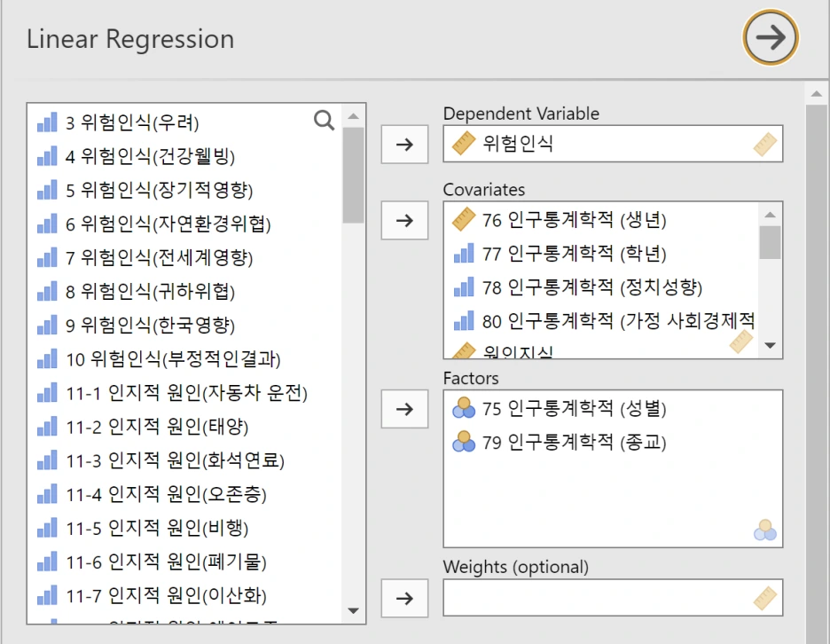Click the arrow button next to Covariates

pyautogui.click(x=404, y=220)
